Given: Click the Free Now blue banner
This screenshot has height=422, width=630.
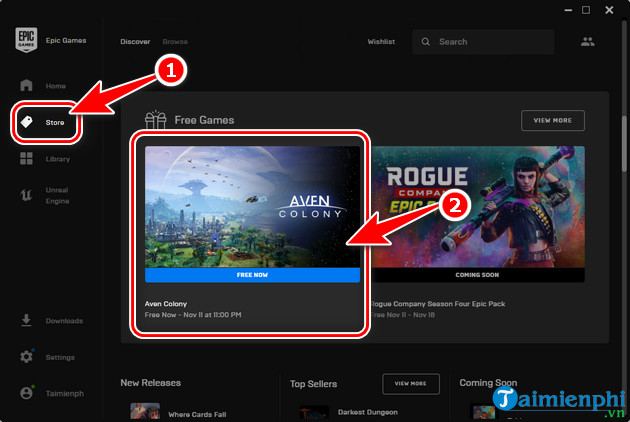Looking at the screenshot, I should coord(252,275).
